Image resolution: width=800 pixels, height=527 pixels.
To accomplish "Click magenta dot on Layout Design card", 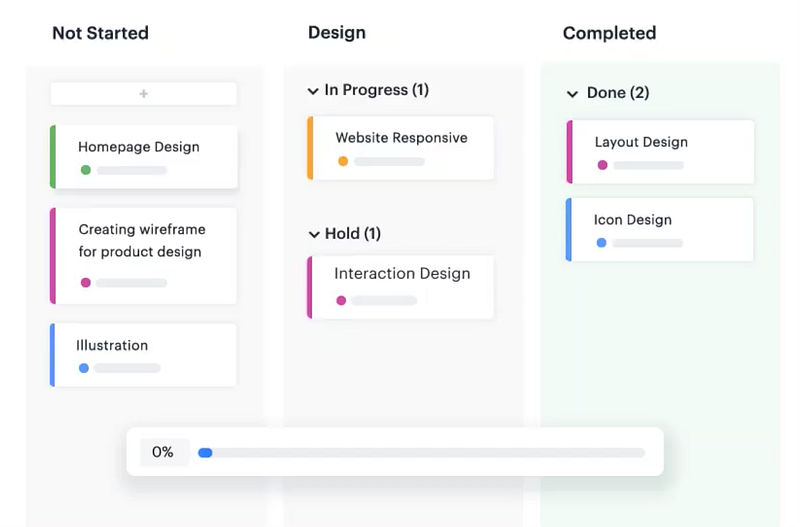I will coord(602,165).
